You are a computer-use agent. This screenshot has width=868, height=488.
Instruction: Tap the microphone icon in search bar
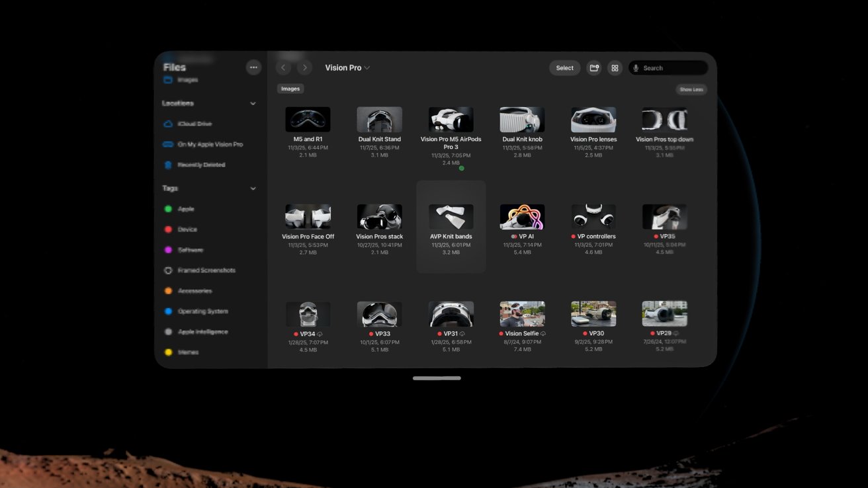pyautogui.click(x=636, y=68)
